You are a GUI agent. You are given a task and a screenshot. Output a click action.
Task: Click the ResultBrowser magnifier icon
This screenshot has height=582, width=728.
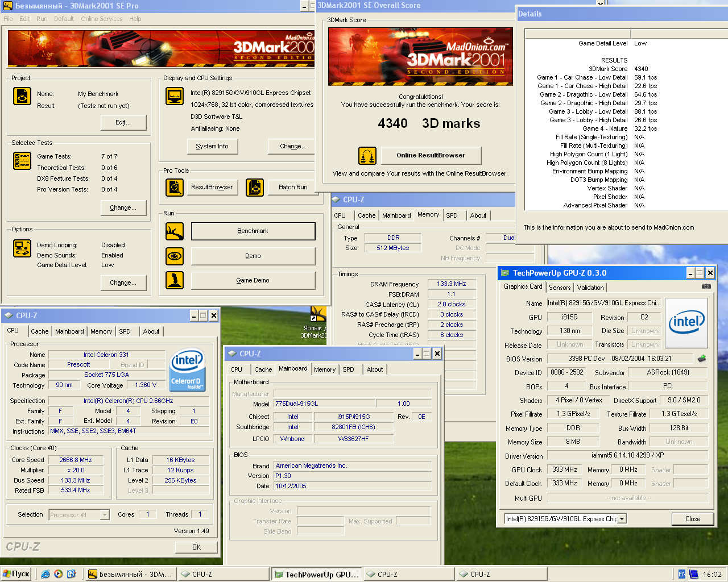[x=175, y=187]
